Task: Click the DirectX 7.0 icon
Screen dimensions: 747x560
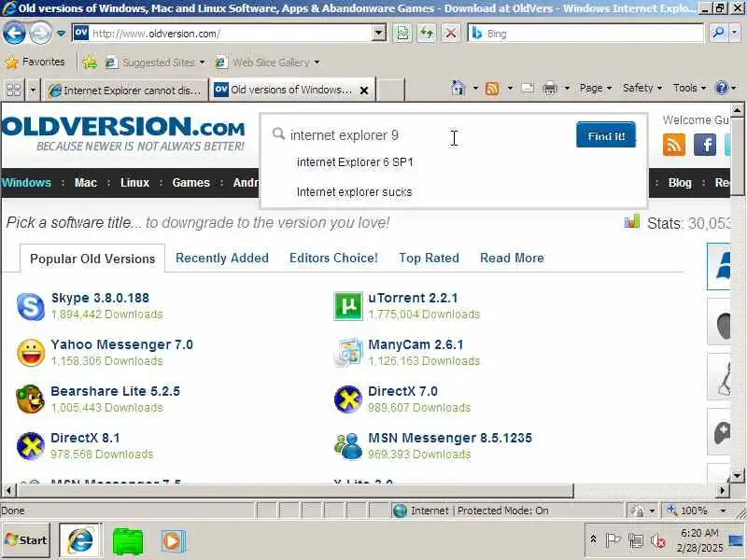Action: tap(347, 399)
